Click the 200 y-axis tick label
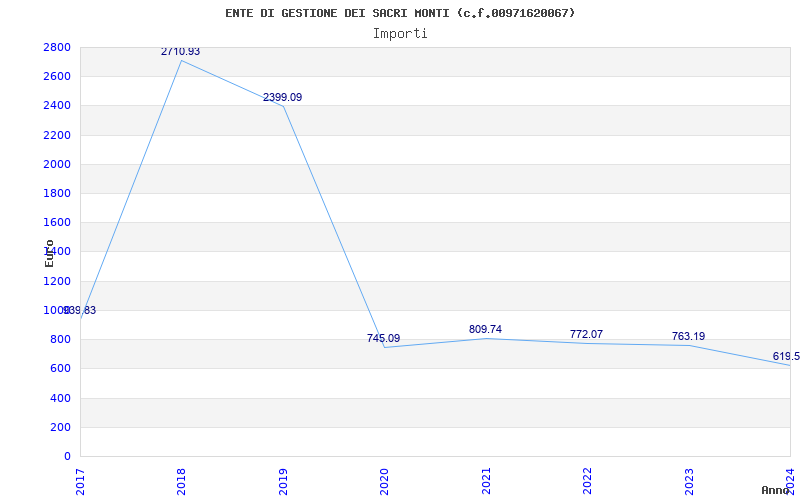The height and width of the screenshot is (500, 800). tap(61, 427)
